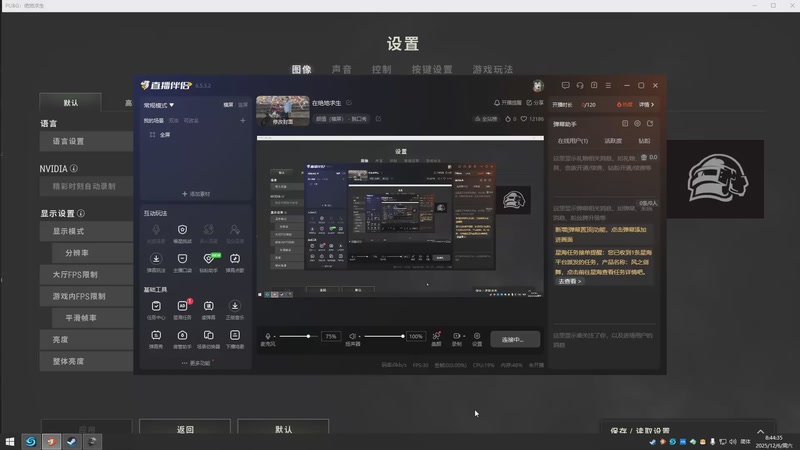Viewport: 800px width, 450px height.
Task: Click the 连接中... start broadcast button
Action: (515, 339)
